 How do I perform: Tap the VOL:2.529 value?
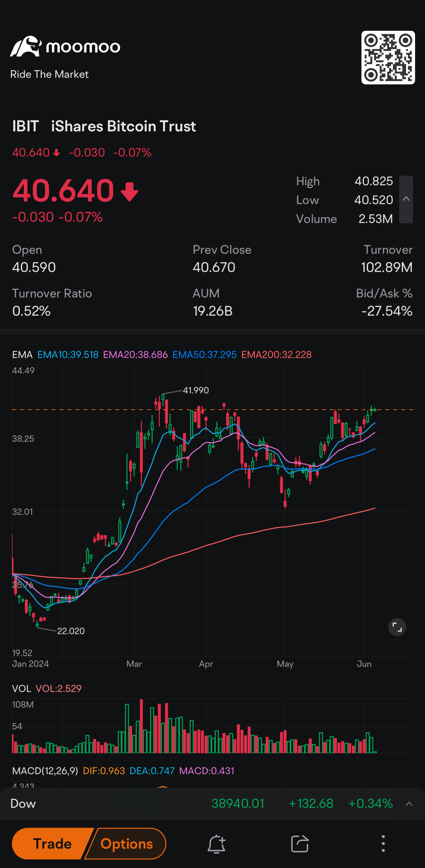click(59, 688)
